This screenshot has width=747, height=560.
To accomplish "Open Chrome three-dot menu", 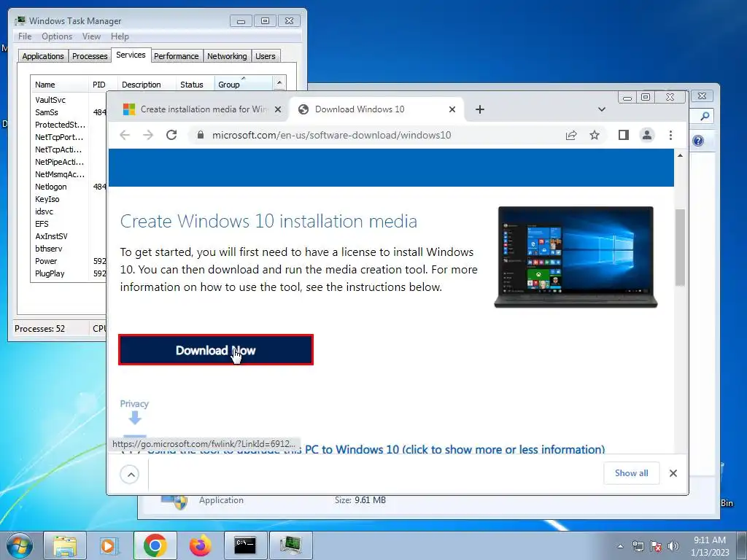I will tap(670, 135).
